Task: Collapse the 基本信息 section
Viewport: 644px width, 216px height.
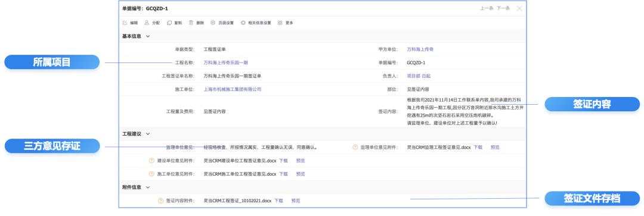Action: click(x=148, y=36)
